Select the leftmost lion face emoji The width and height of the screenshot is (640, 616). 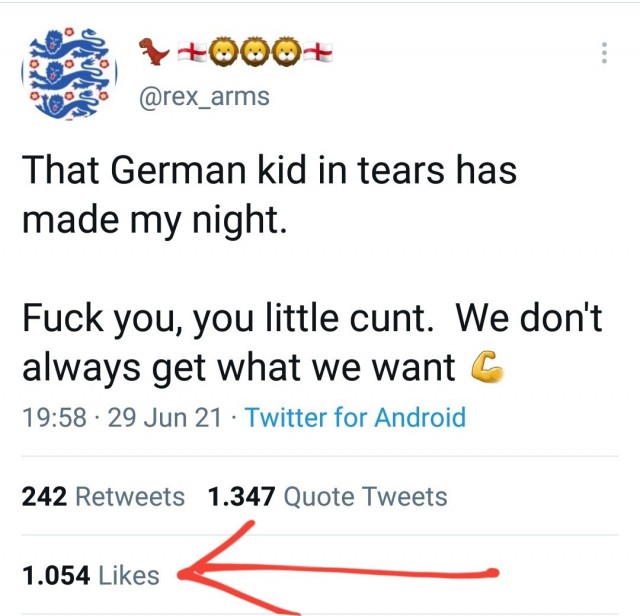(224, 52)
